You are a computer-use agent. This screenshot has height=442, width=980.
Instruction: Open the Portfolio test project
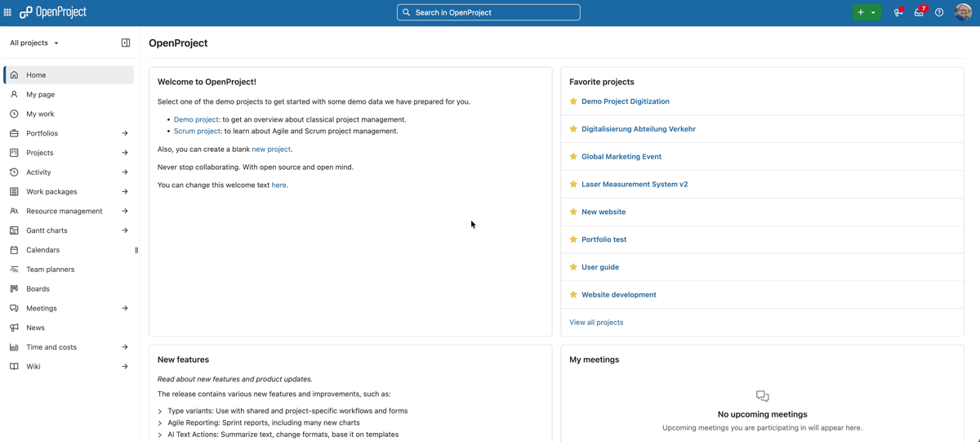pos(604,239)
